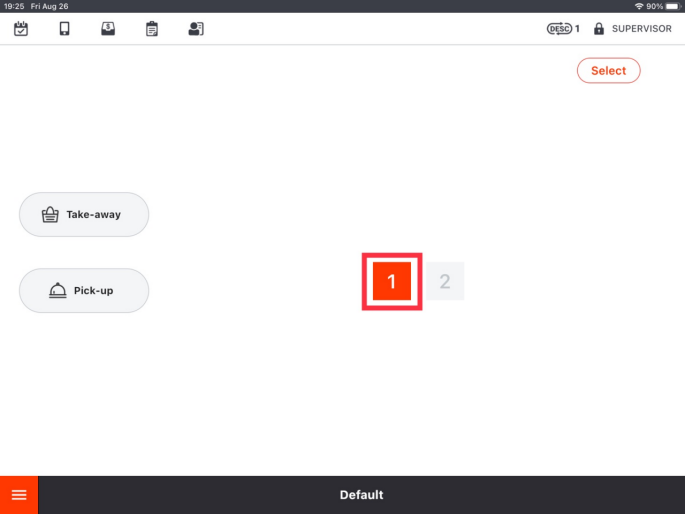Tap the SUPERVISOR user label
This screenshot has height=514, width=685.
(641, 29)
